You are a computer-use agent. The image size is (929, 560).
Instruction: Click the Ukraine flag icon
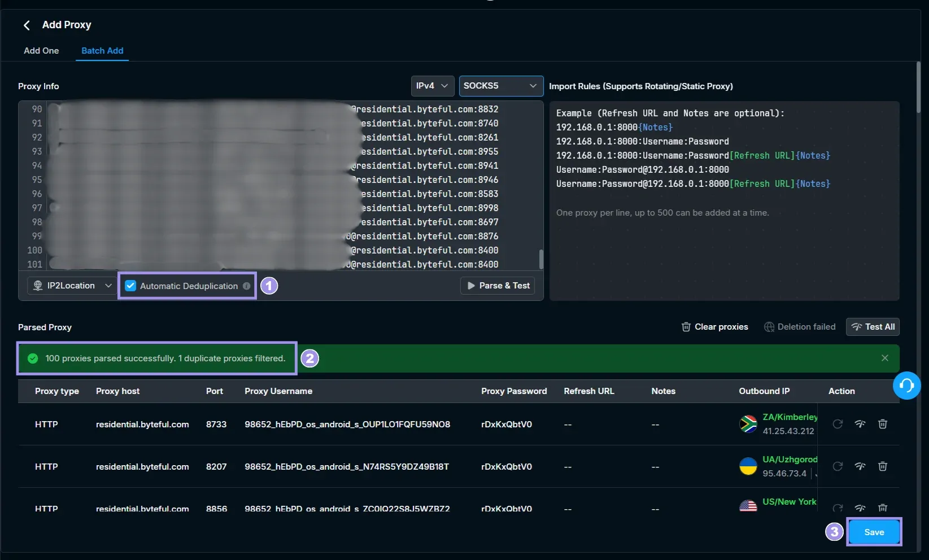point(748,466)
